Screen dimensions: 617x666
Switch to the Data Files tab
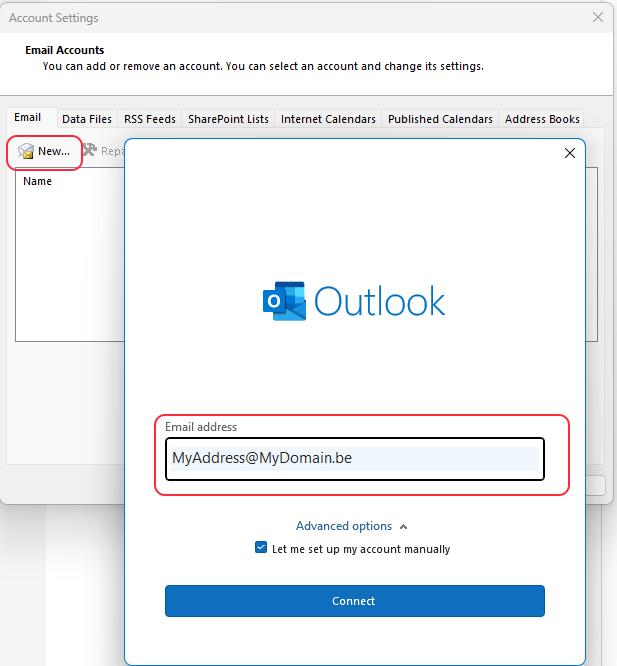coord(87,119)
